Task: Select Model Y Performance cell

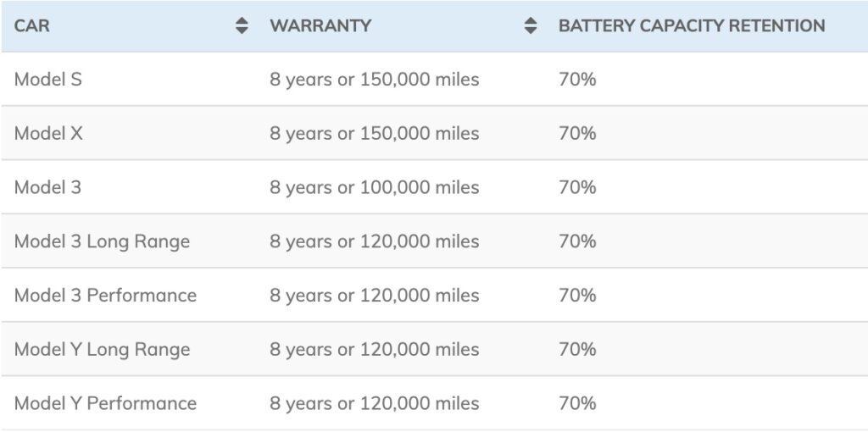Action: pos(105,402)
